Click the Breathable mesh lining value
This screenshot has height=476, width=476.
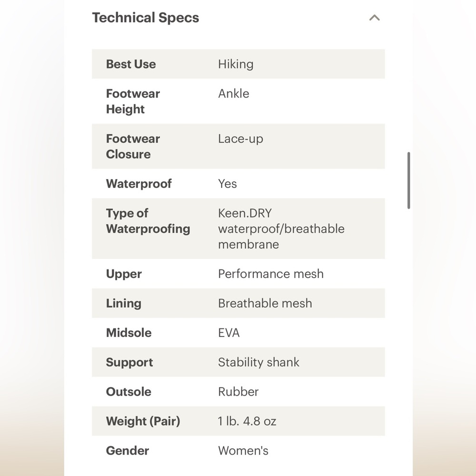pyautogui.click(x=265, y=303)
